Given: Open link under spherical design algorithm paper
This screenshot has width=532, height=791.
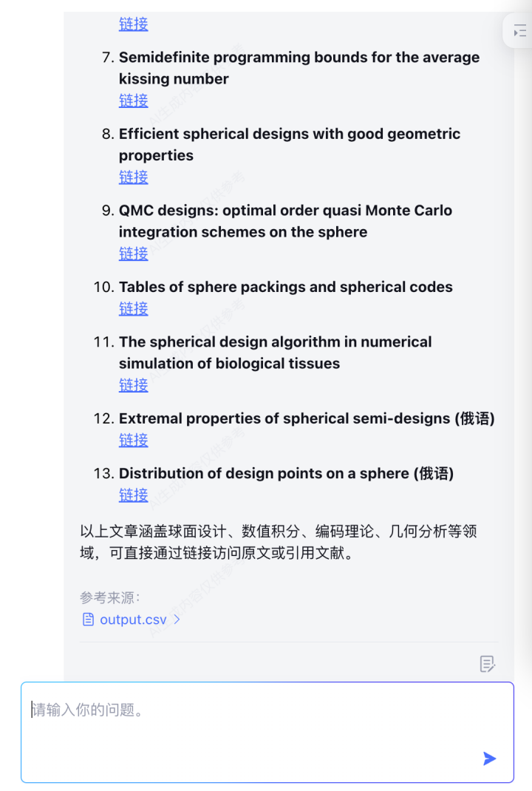Looking at the screenshot, I should point(134,385).
